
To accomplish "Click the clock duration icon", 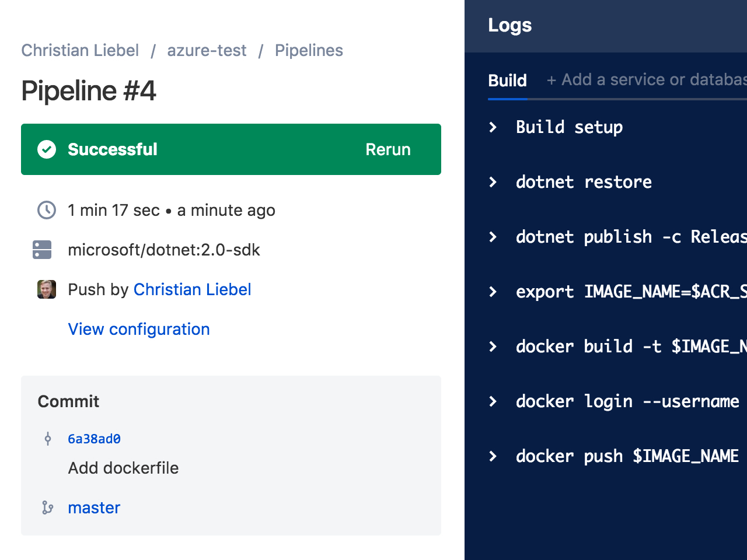I will [46, 210].
